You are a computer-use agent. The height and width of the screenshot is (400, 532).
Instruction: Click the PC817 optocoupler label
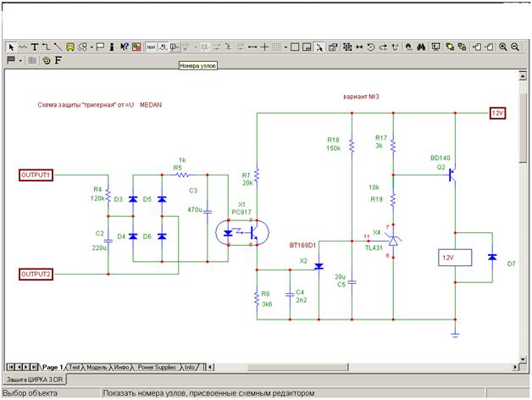coord(241,212)
